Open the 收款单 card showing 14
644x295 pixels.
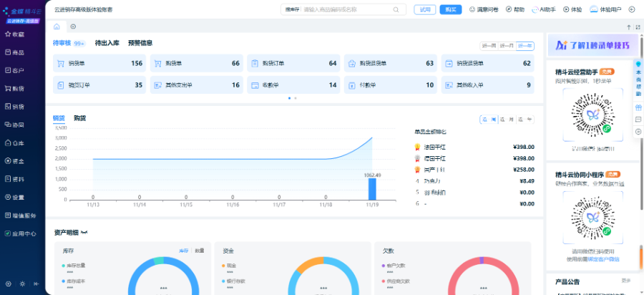coord(293,85)
